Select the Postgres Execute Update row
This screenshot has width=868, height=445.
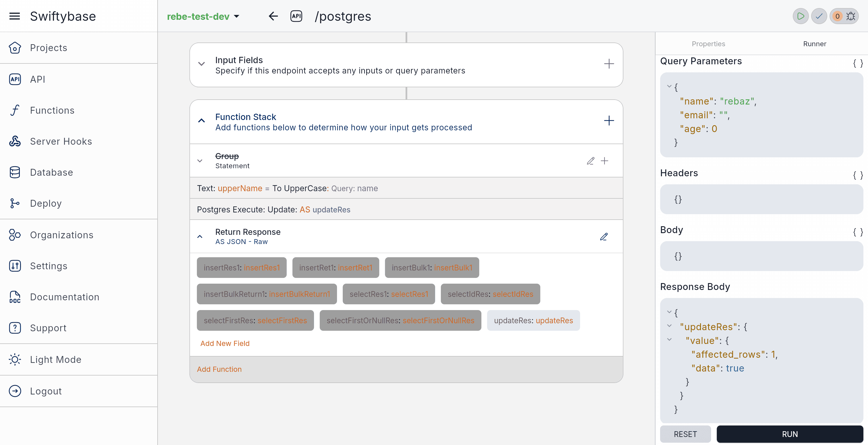pyautogui.click(x=406, y=209)
